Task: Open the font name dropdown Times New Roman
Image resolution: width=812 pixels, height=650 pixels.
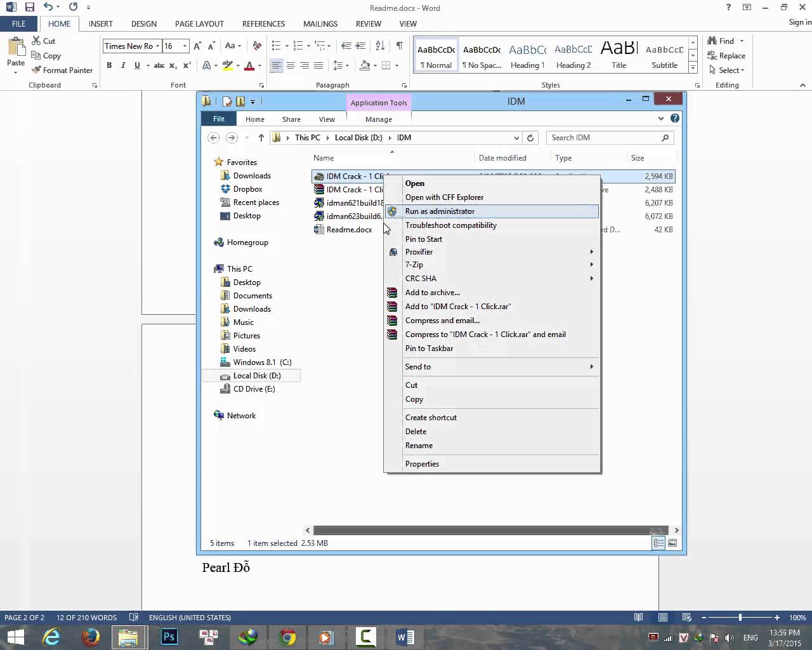Action: (x=158, y=46)
